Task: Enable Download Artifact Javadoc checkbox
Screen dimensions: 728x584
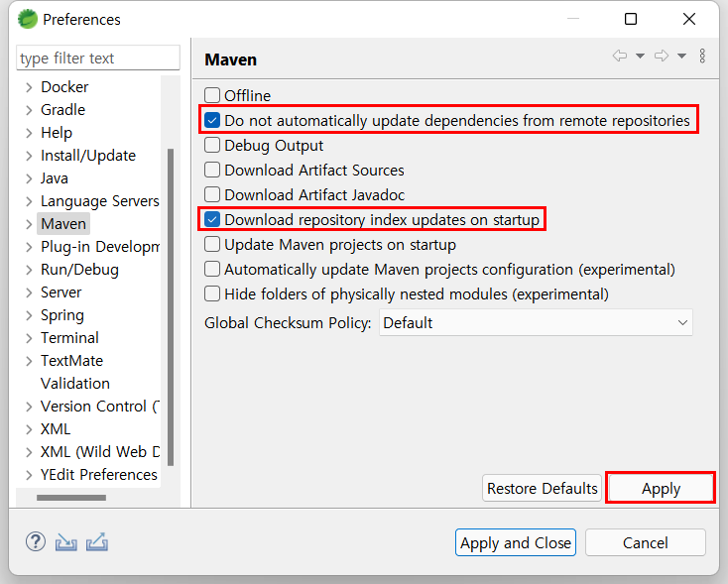Action: tap(212, 194)
